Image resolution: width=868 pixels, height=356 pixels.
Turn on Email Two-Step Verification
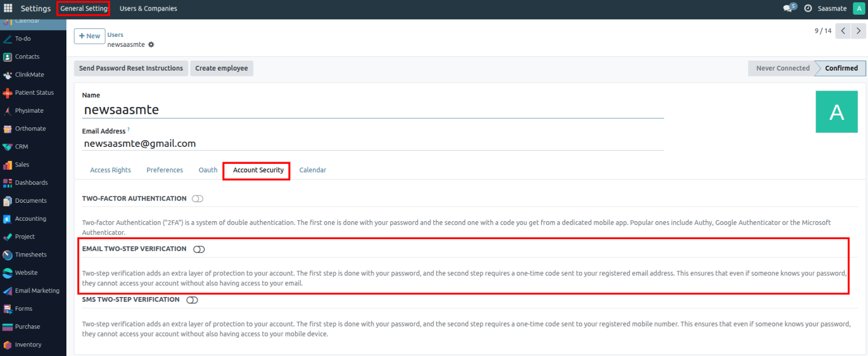coord(199,249)
